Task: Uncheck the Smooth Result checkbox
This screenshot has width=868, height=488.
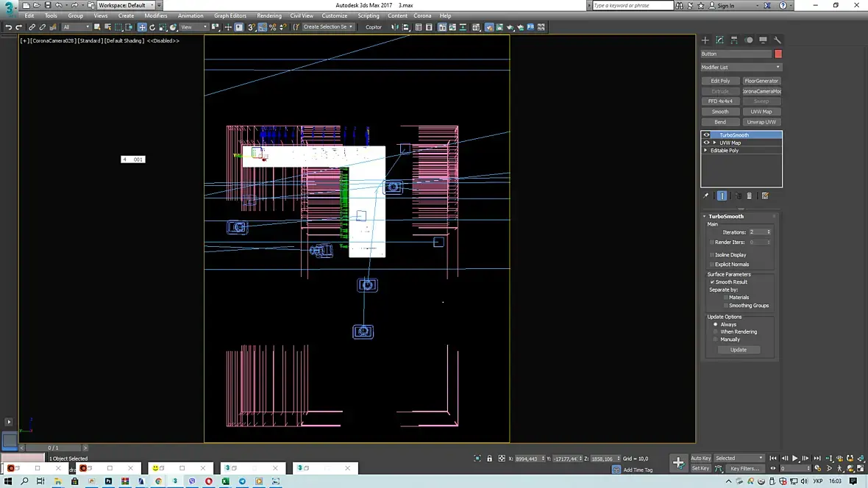Action: click(712, 282)
